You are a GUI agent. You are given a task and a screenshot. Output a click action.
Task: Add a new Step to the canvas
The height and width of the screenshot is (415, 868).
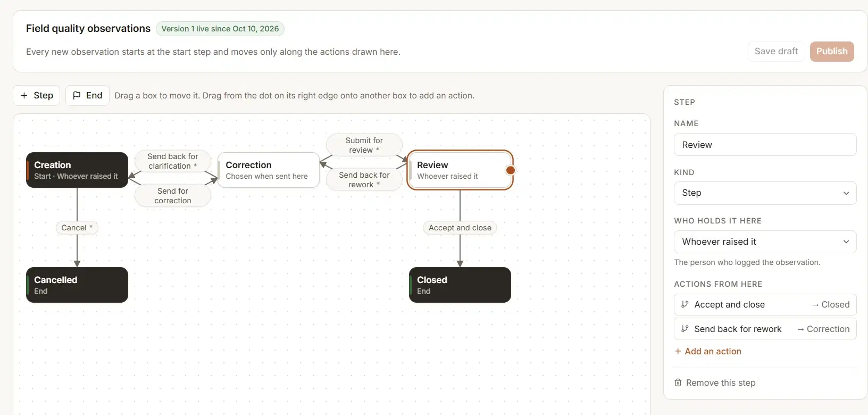(37, 96)
